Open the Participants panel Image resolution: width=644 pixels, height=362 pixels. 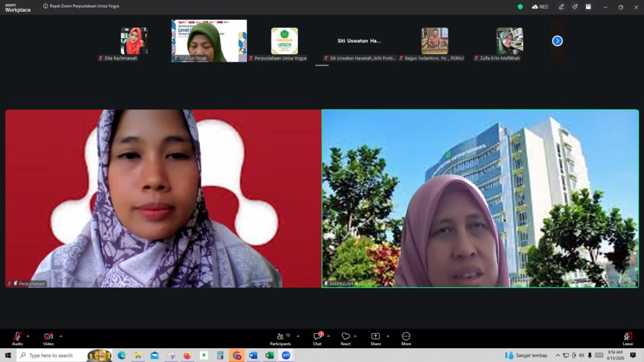pyautogui.click(x=280, y=338)
